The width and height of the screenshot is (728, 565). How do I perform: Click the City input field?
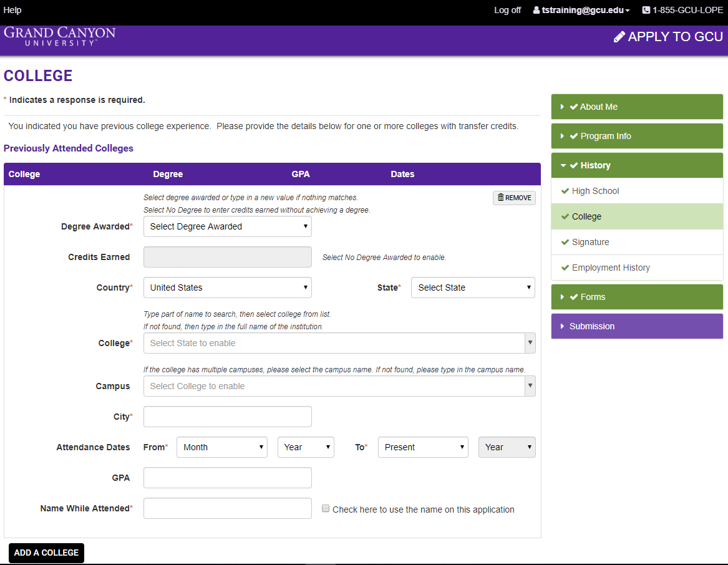pos(228,417)
